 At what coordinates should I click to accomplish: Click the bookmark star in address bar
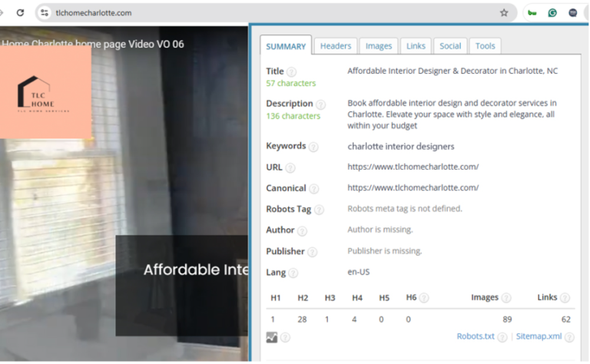[x=504, y=13]
